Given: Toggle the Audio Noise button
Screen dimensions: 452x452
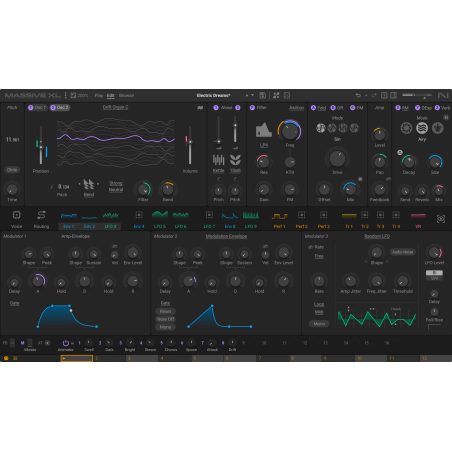Looking at the screenshot, I should [x=402, y=252].
